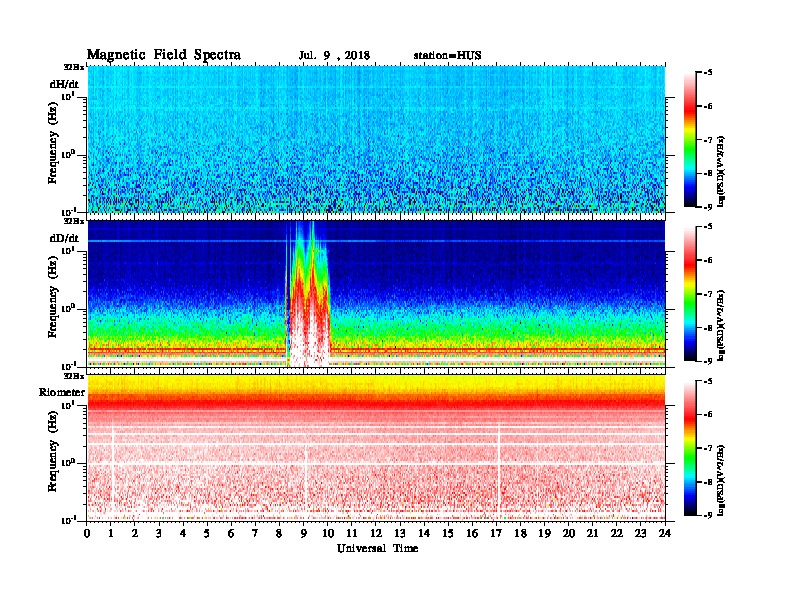Select the dD/dt panel label
The image size is (792, 612).
[64, 238]
